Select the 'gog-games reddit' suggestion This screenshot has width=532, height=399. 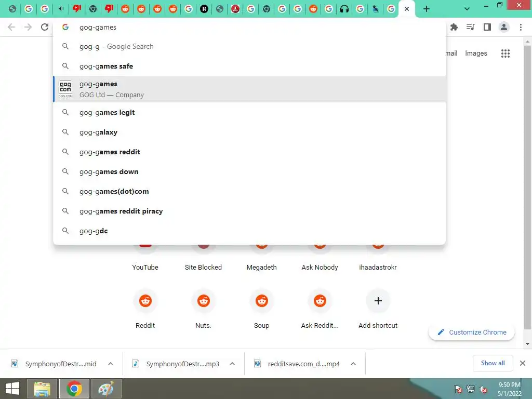tap(249, 152)
